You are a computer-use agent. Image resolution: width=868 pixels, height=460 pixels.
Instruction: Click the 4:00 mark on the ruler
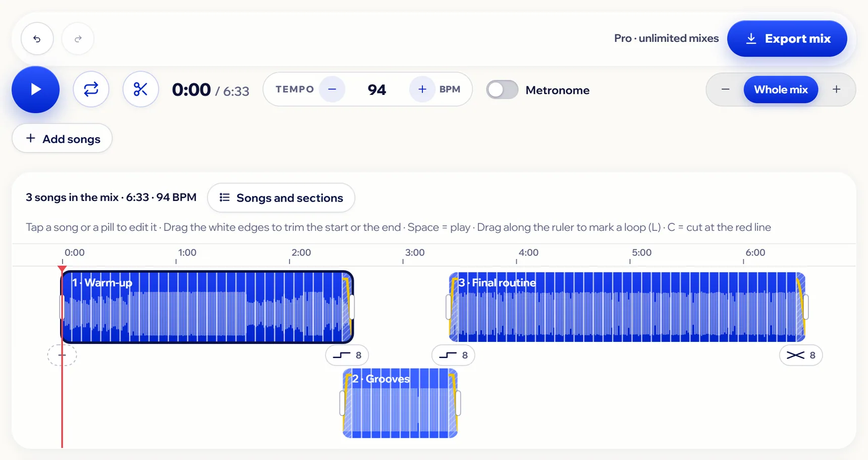tap(528, 252)
